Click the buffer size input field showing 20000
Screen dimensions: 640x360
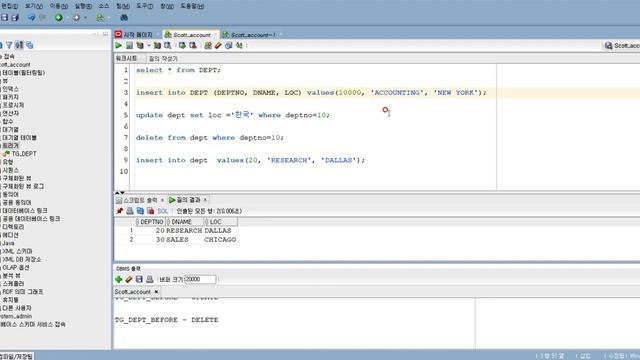click(200, 280)
